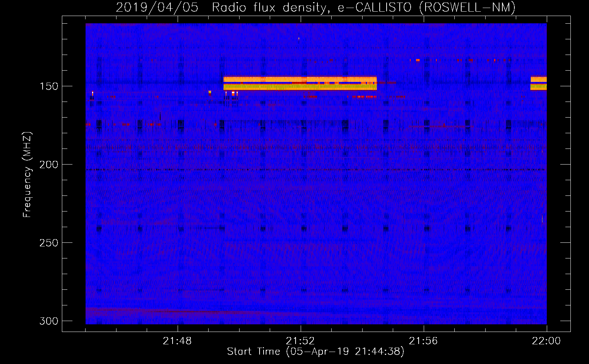Click the long orange emission band near 150 MHz
The width and height of the screenshot is (589, 364).
300,83
